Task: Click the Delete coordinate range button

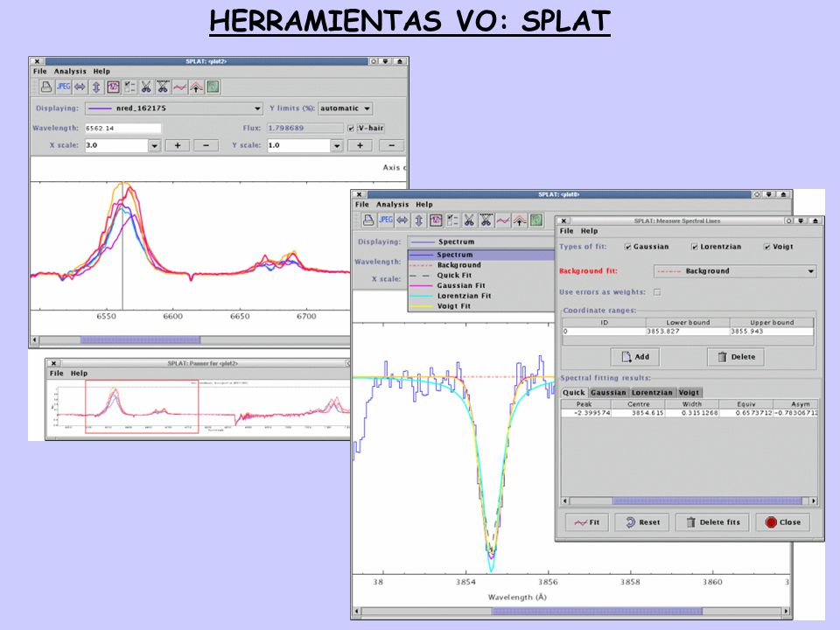Action: click(736, 357)
